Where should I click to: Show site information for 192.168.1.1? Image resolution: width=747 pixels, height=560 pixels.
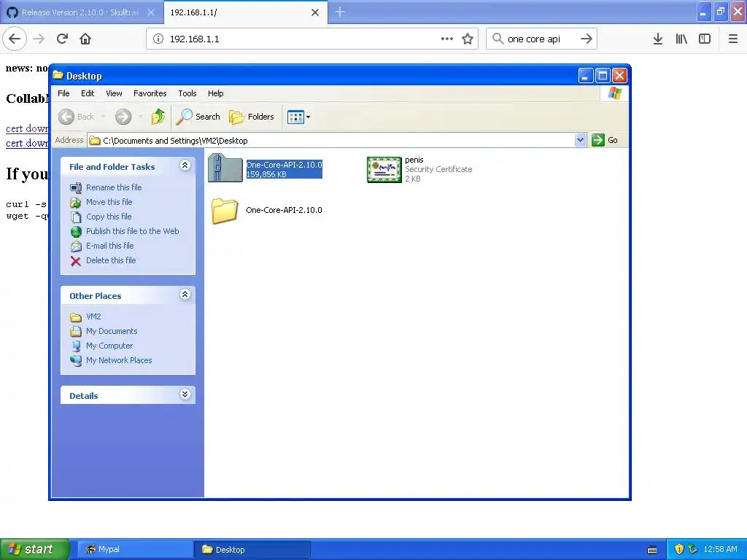[x=158, y=39]
